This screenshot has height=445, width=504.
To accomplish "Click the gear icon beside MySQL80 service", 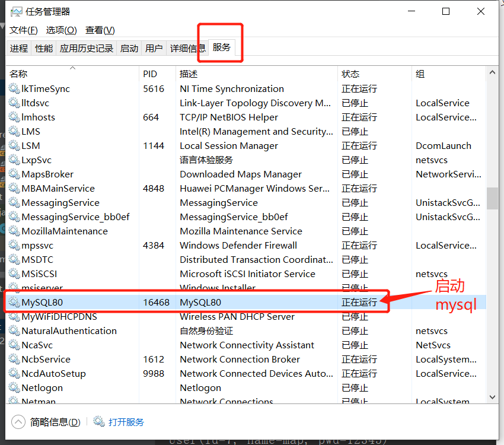I will click(14, 302).
